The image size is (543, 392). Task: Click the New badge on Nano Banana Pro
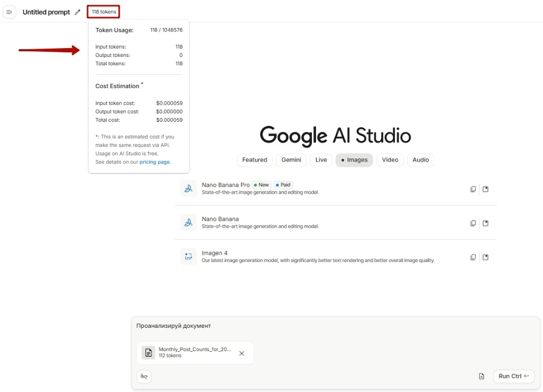[262, 185]
